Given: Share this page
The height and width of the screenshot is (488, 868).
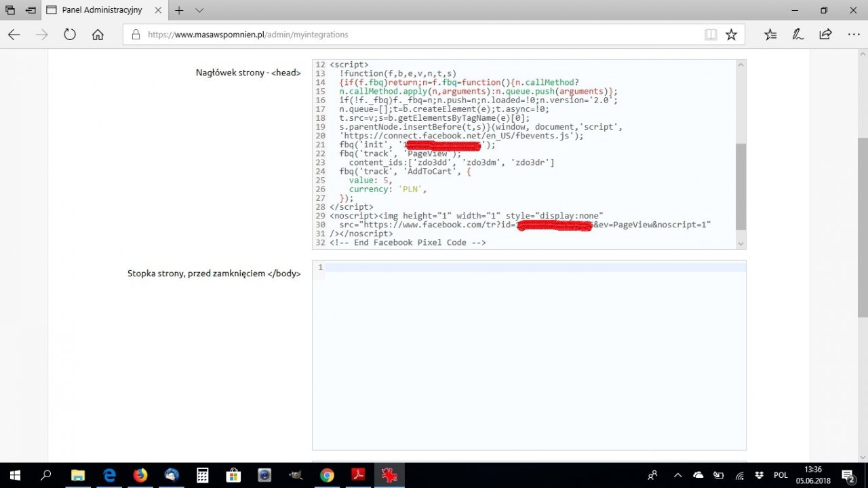Looking at the screenshot, I should pyautogui.click(x=825, y=35).
